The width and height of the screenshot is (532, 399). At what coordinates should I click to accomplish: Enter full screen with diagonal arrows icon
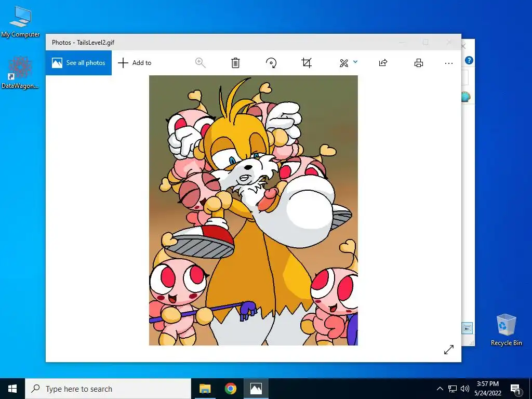coord(448,350)
